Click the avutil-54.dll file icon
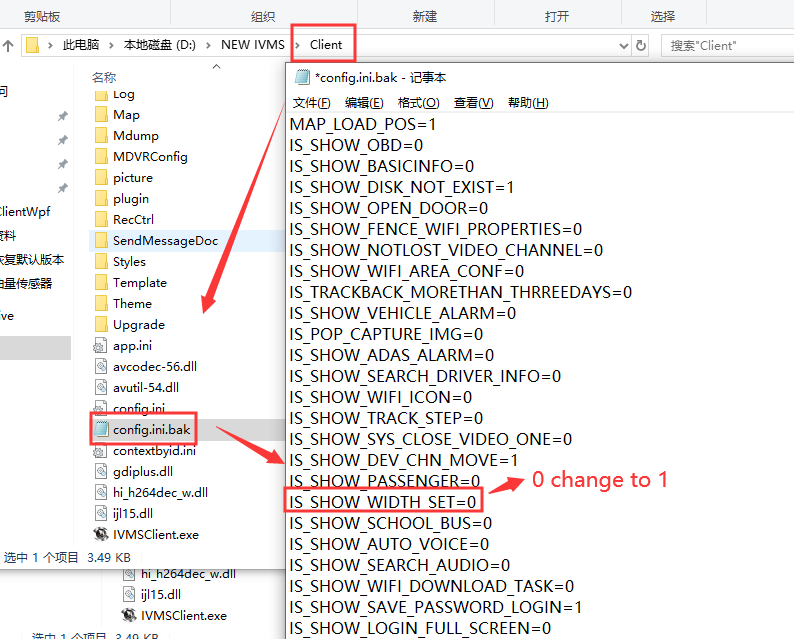Image resolution: width=794 pixels, height=639 pixels. tap(101, 387)
